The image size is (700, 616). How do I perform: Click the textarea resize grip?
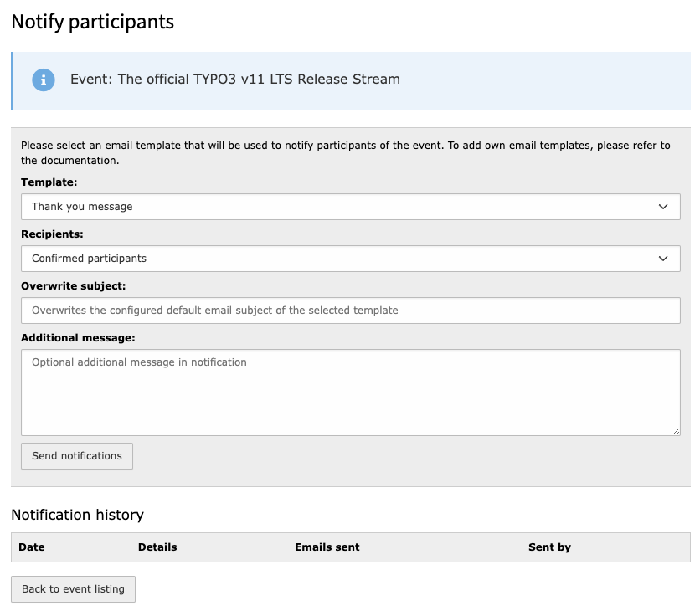(675, 429)
